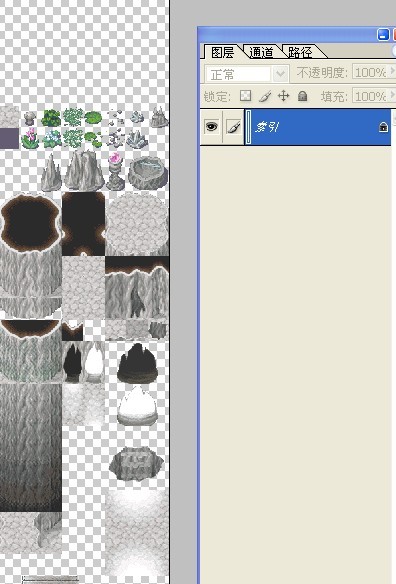Switch to the 图层 tab

point(222,52)
